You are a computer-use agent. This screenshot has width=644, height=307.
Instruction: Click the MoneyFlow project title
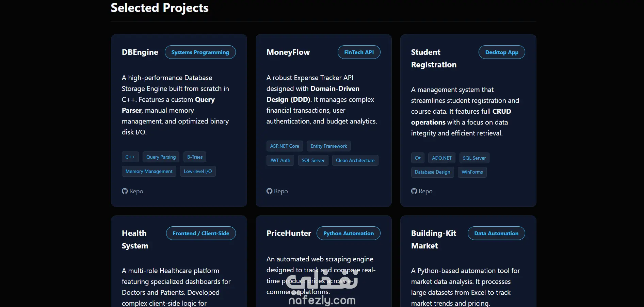[x=288, y=52]
